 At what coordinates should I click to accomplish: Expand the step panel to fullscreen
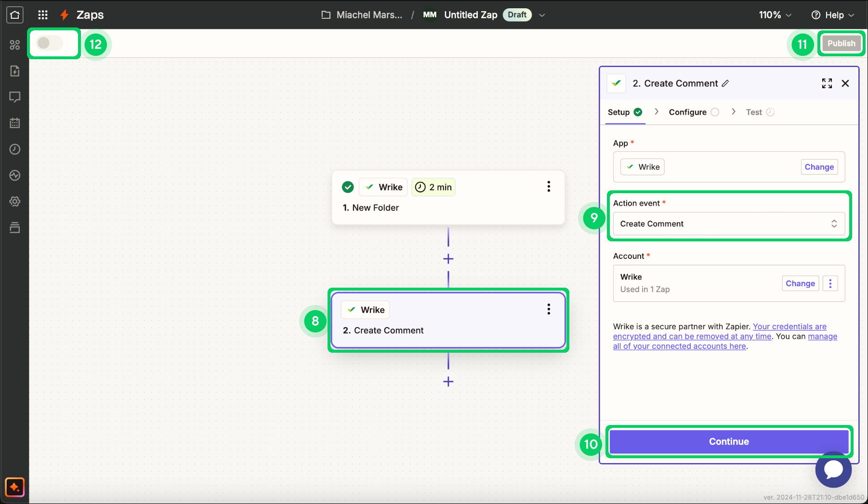coord(827,83)
